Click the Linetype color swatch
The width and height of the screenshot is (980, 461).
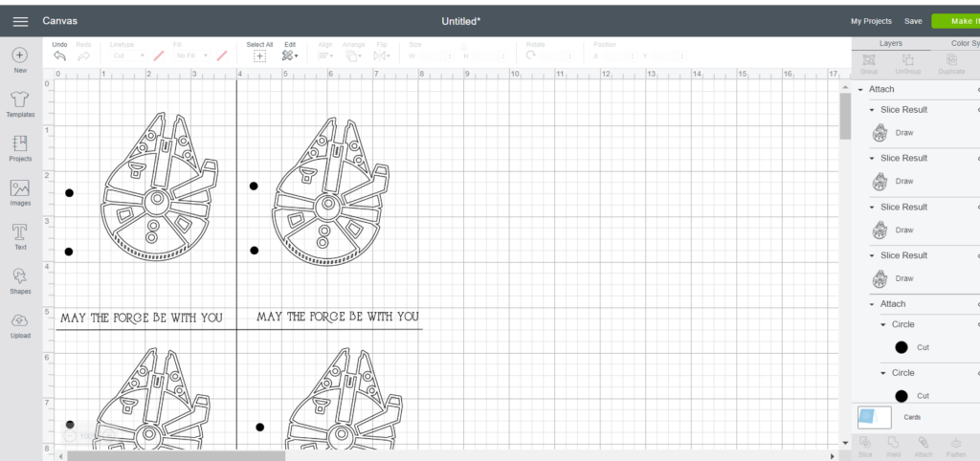[x=159, y=55]
